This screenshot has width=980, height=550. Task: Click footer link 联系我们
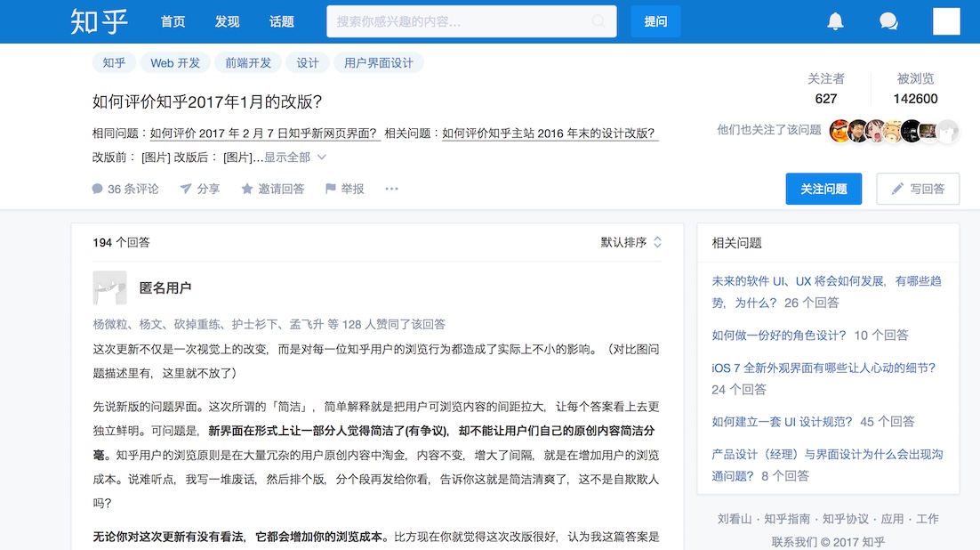(794, 542)
